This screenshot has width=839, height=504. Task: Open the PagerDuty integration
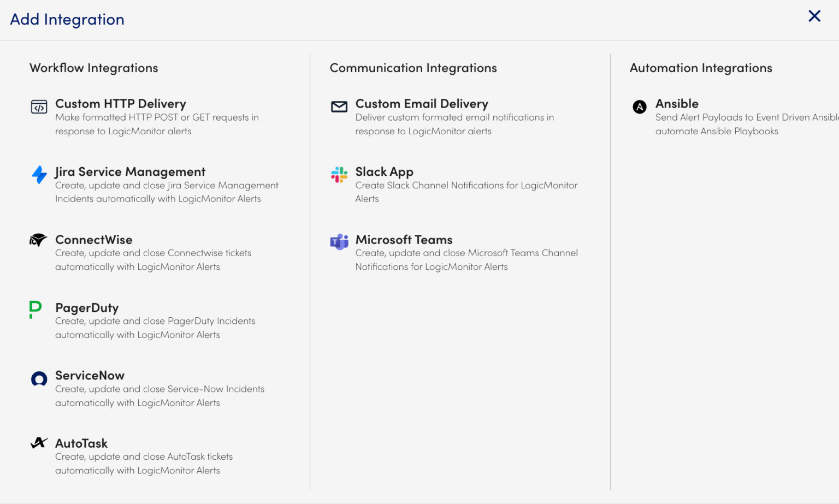click(x=87, y=308)
